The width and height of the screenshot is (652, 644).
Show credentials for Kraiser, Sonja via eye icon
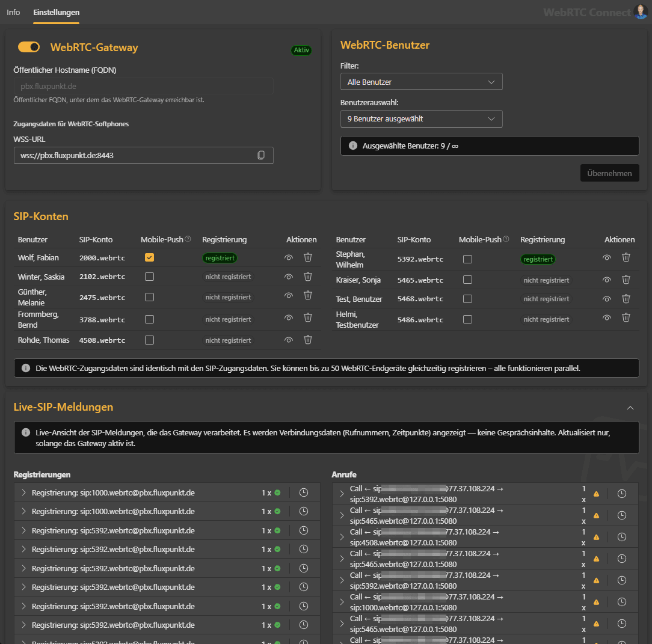pos(607,280)
